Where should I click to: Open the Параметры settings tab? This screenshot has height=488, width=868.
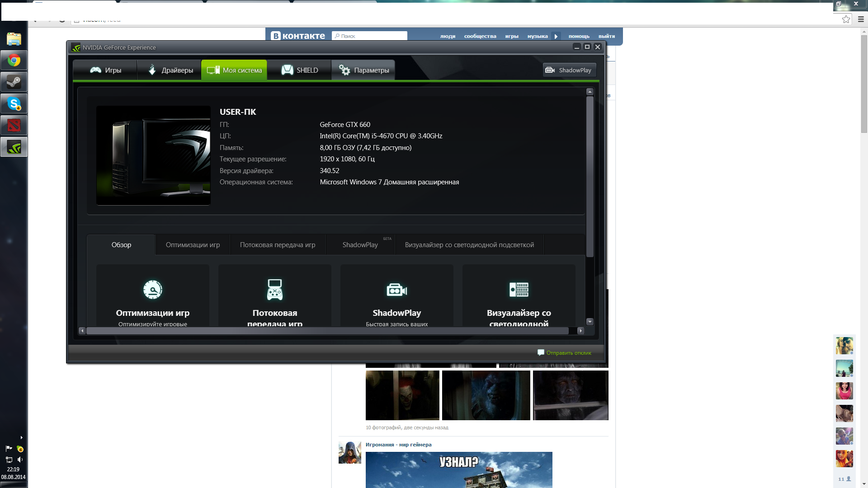pyautogui.click(x=363, y=70)
